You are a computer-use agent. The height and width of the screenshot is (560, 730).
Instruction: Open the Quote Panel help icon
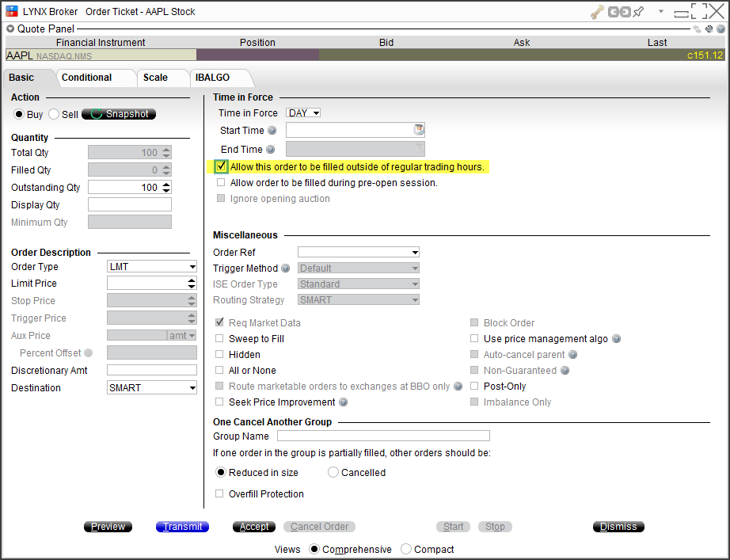click(x=720, y=29)
